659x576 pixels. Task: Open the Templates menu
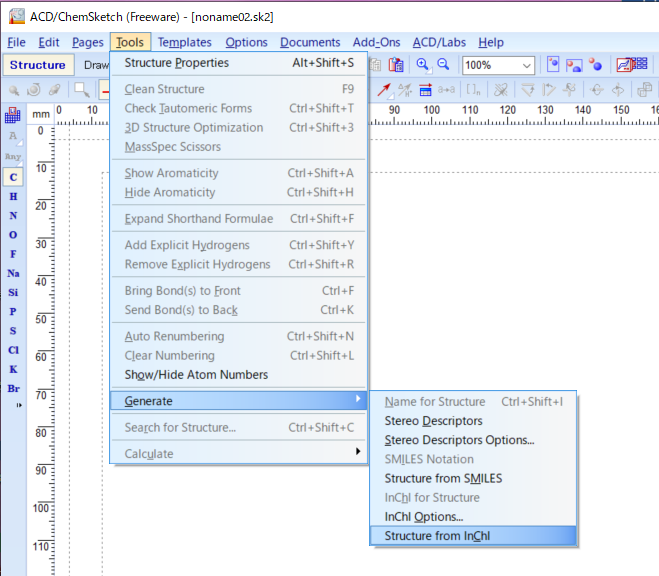pyautogui.click(x=185, y=42)
